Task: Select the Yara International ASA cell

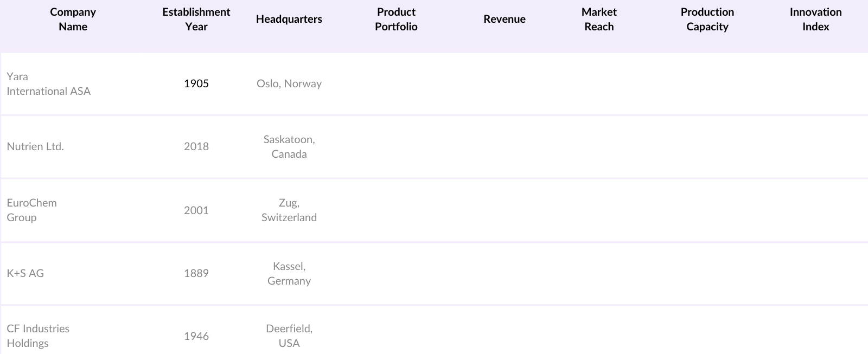Action: point(48,84)
